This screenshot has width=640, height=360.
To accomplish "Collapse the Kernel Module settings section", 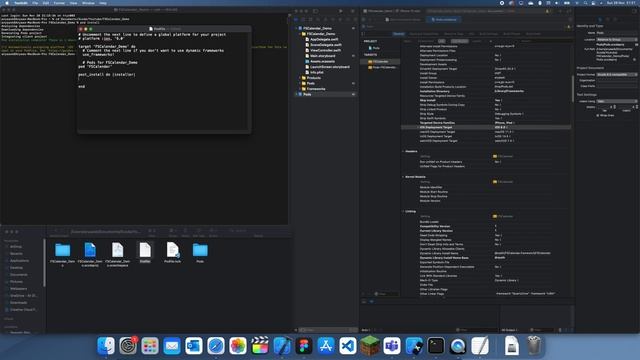I will pos(403,177).
